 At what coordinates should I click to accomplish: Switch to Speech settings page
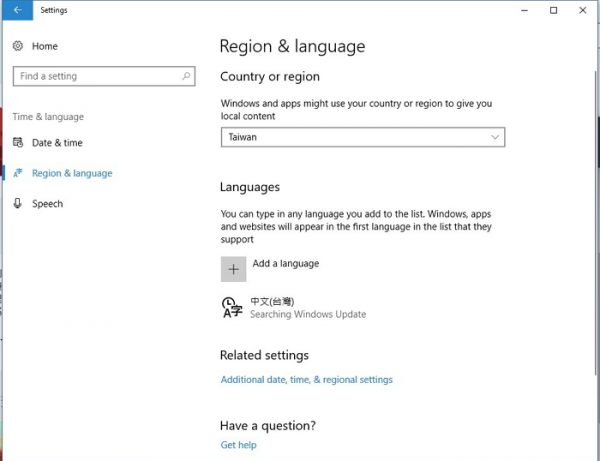pyautogui.click(x=47, y=204)
